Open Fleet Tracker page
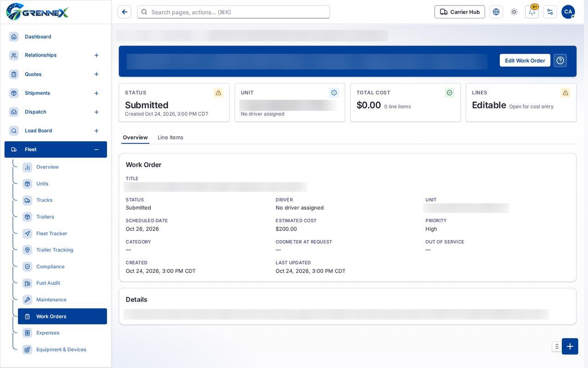This screenshot has width=588, height=368. pos(62,234)
